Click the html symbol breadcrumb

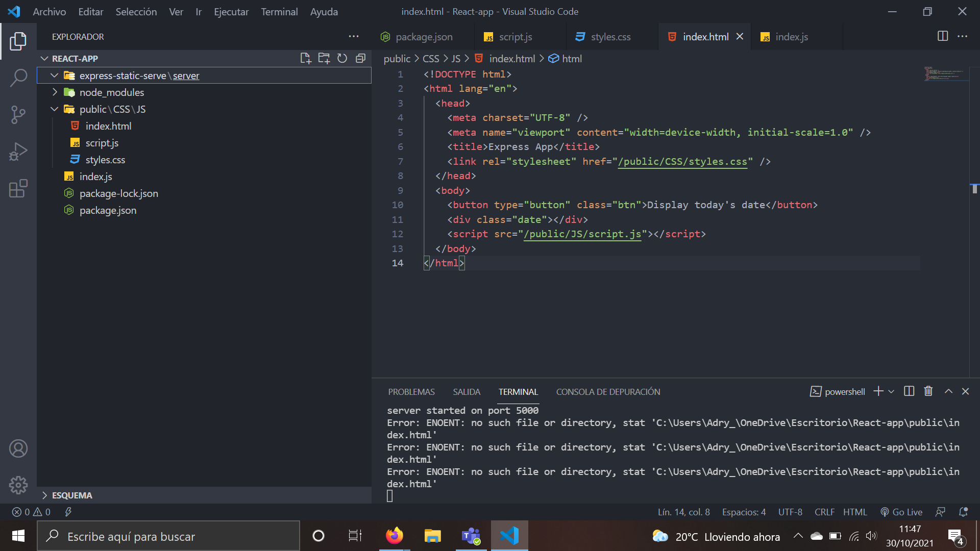click(565, 59)
